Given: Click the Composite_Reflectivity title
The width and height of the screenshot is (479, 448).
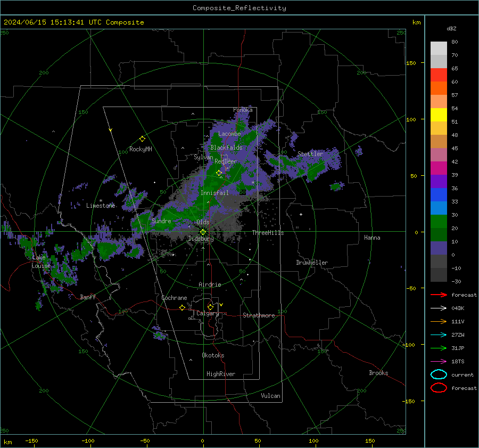Looking at the screenshot, I should coord(239,8).
